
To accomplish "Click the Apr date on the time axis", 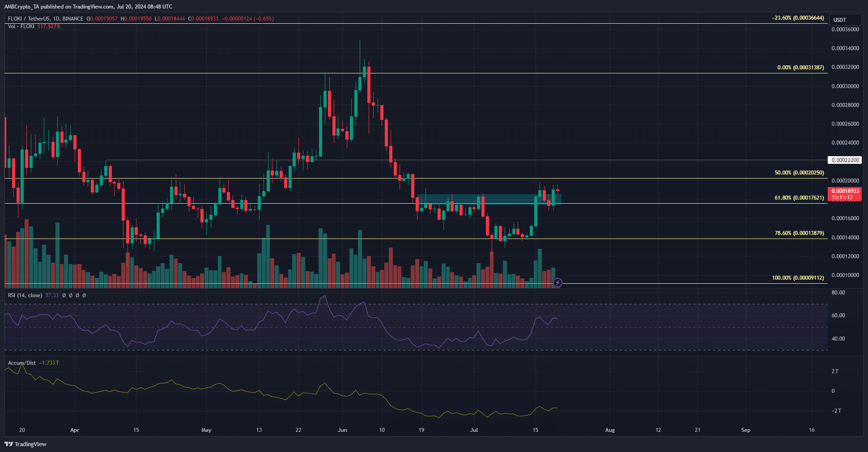I will click(75, 430).
